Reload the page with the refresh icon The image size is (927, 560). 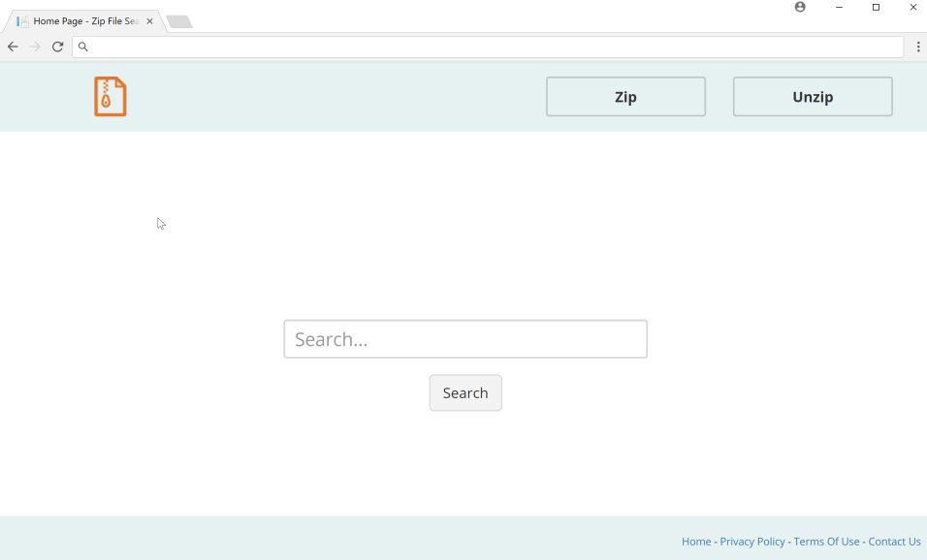pos(57,47)
